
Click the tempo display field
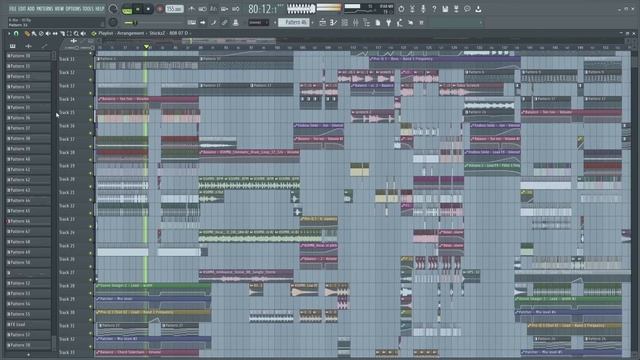174,9
